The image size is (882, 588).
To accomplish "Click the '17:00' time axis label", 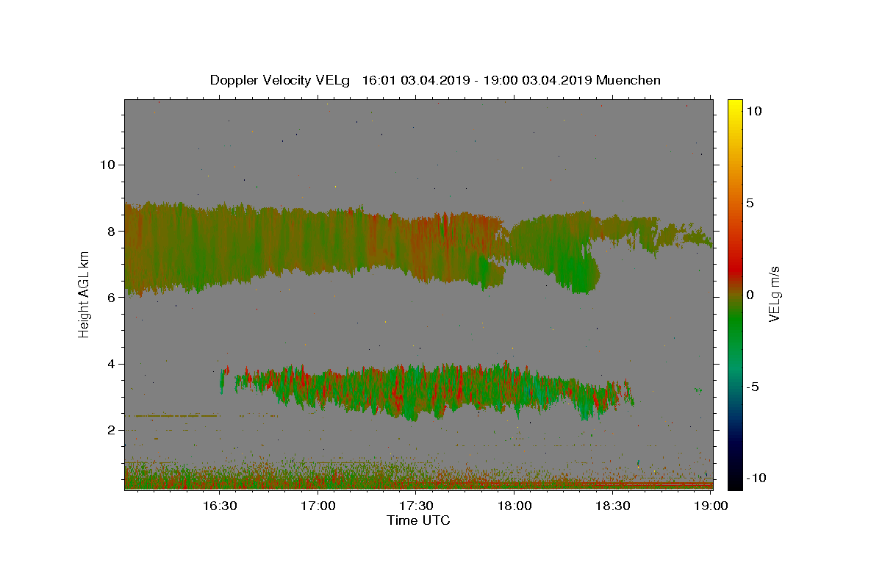I will tap(318, 506).
